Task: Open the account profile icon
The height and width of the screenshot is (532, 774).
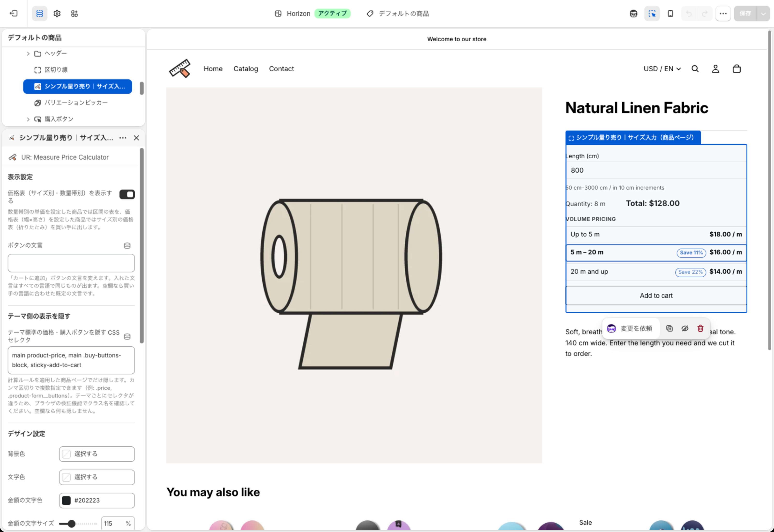Action: click(715, 69)
